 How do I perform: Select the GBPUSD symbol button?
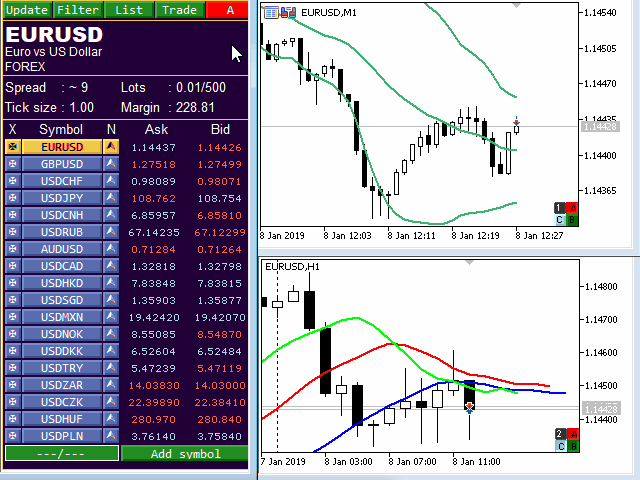62,164
